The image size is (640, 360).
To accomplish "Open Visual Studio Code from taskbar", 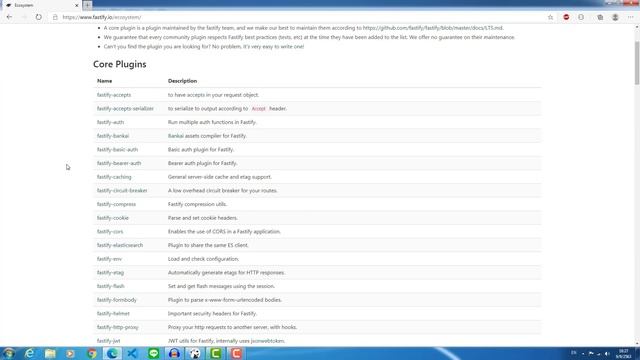I will pyautogui.click(x=132, y=353).
